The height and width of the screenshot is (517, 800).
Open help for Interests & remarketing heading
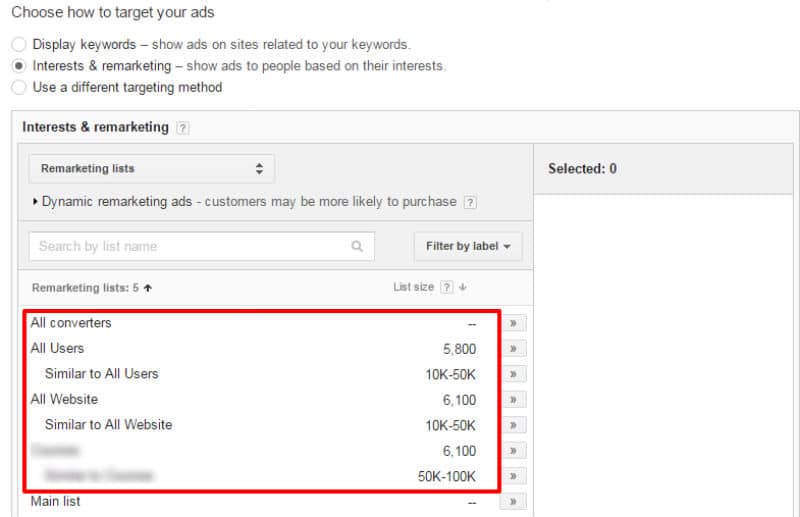[182, 128]
